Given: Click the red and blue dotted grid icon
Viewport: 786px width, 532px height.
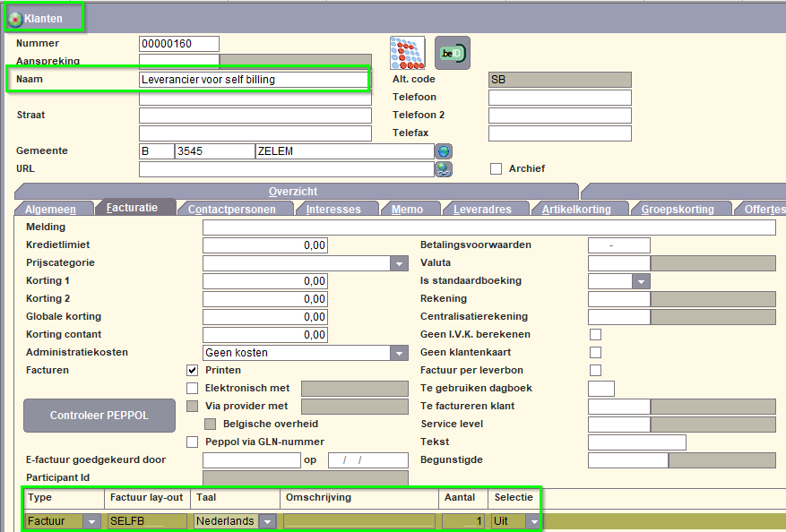Looking at the screenshot, I should 407,54.
